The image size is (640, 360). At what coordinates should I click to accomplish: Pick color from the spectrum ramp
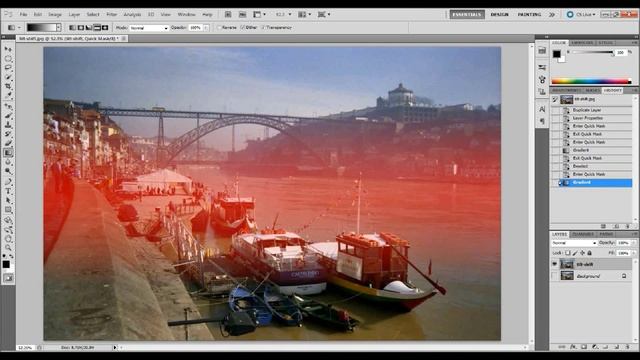[x=591, y=81]
